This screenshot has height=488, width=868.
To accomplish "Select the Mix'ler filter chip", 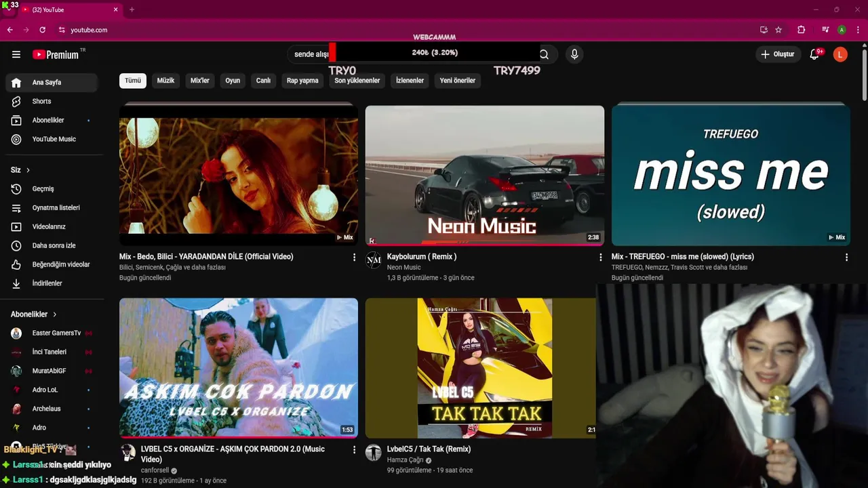I will [x=200, y=81].
